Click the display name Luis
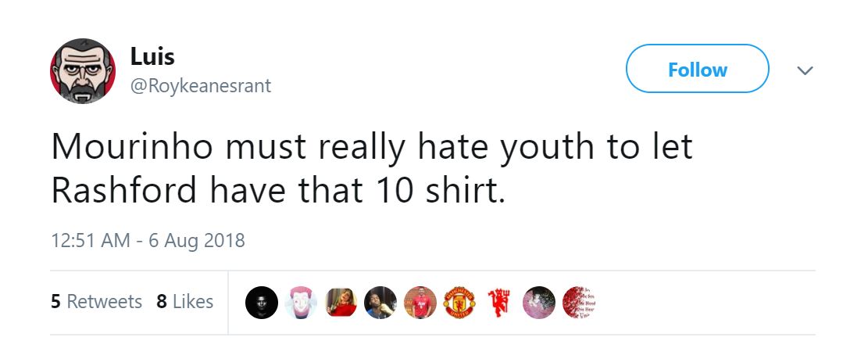Image resolution: width=868 pixels, height=348 pixels. pos(152,56)
